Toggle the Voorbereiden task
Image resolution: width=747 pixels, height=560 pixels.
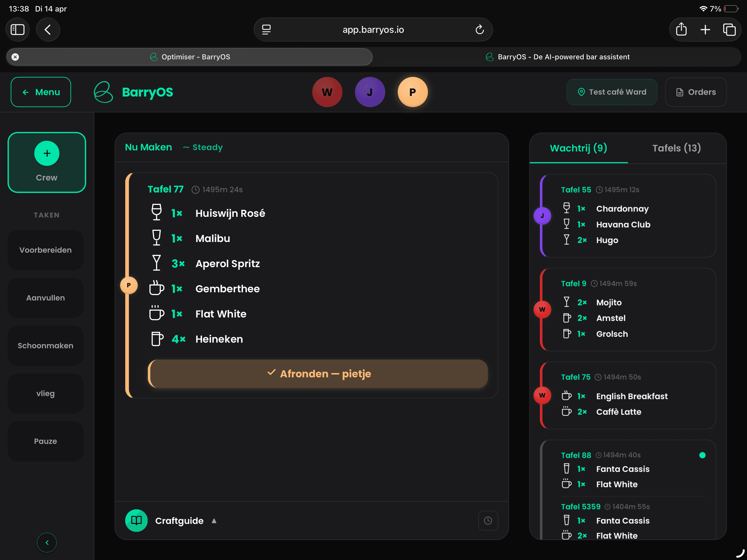tap(46, 250)
